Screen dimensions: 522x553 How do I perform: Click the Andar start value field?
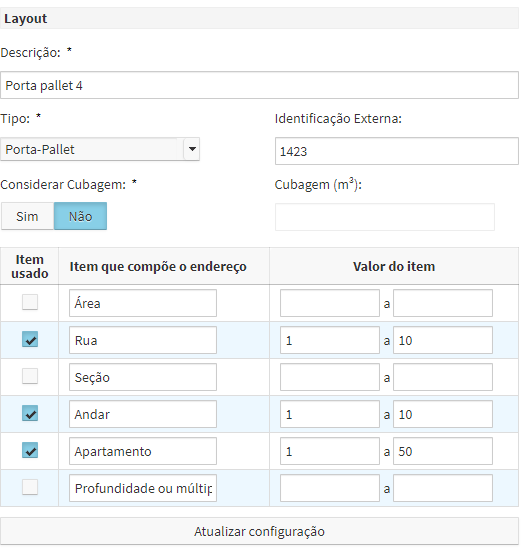click(x=330, y=414)
